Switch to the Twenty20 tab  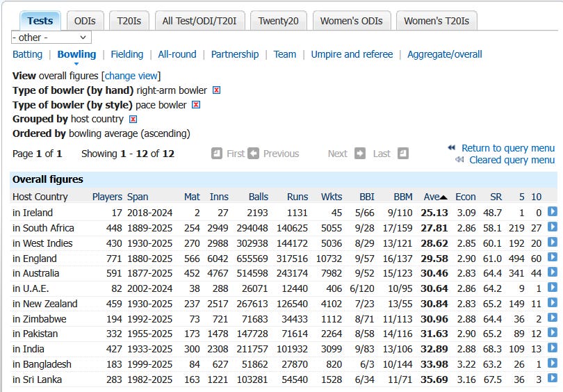[278, 21]
